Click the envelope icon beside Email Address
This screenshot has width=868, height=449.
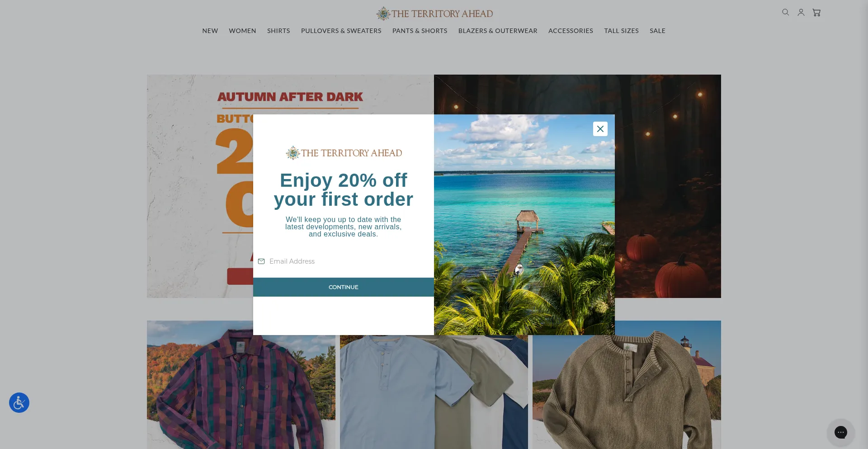261,261
